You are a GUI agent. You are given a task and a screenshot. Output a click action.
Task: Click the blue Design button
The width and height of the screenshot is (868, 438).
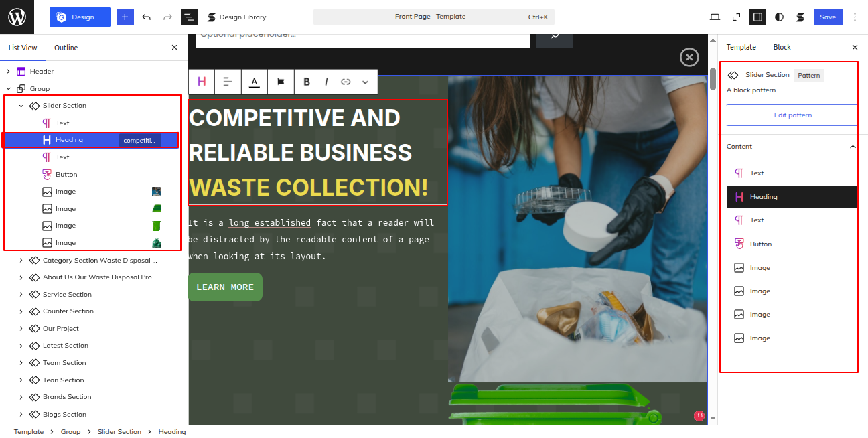pos(80,17)
